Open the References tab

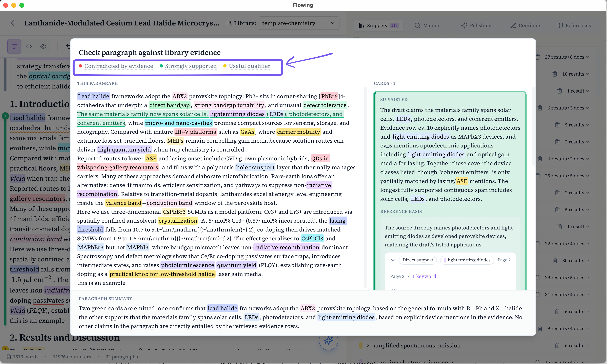574,25
